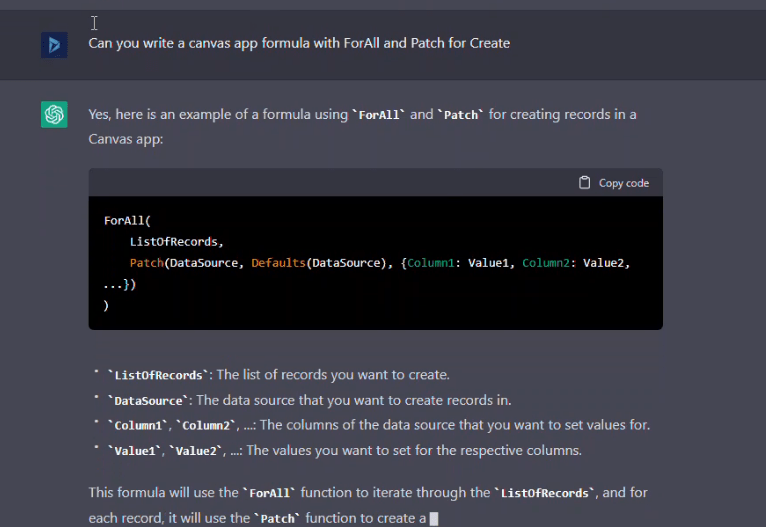Click the blue user avatar icon

pyautogui.click(x=54, y=44)
